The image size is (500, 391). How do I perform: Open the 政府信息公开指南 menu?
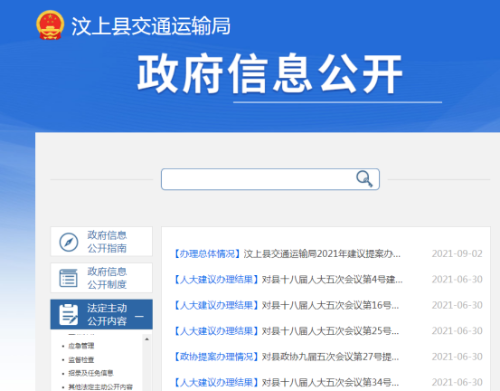[102, 242]
